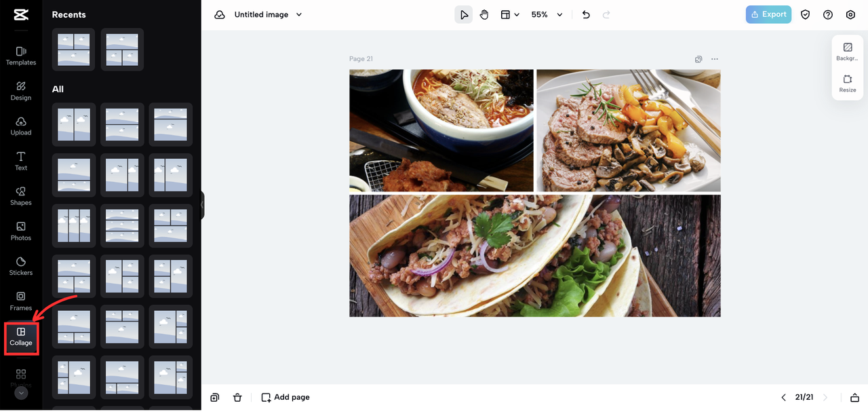The image size is (868, 416).
Task: Select the steak and mushrooms photo
Action: click(629, 130)
